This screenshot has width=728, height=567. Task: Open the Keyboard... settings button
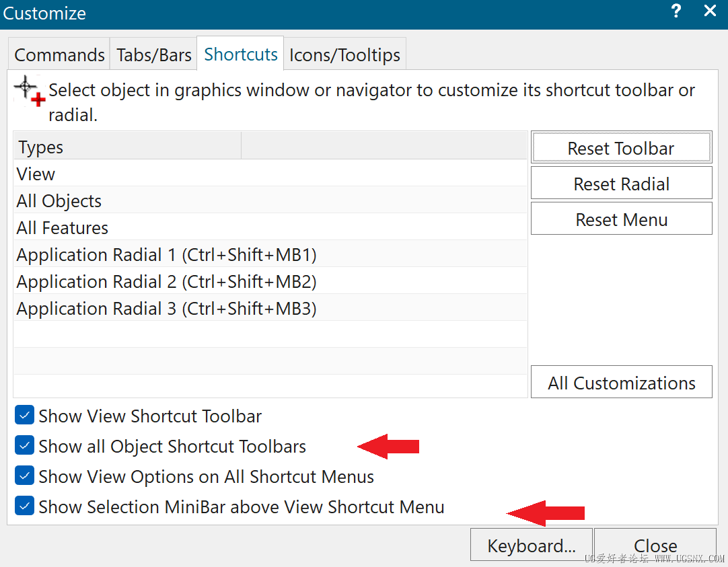tap(531, 545)
